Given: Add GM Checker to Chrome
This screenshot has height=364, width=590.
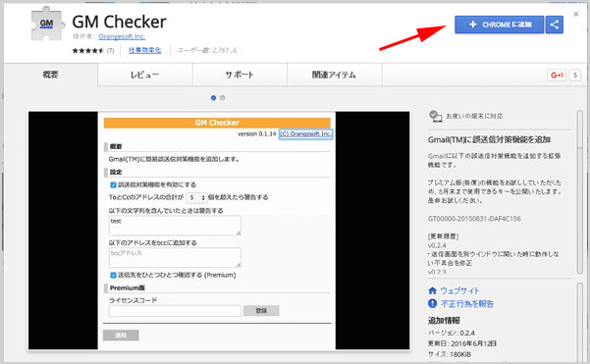Looking at the screenshot, I should (x=499, y=25).
